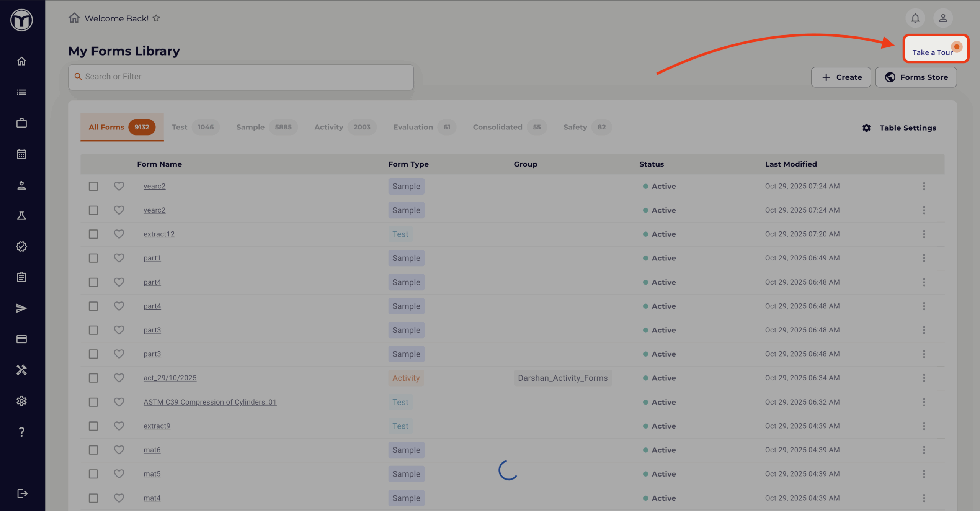Open the lab flask sidebar icon
This screenshot has height=511, width=980.
point(21,216)
